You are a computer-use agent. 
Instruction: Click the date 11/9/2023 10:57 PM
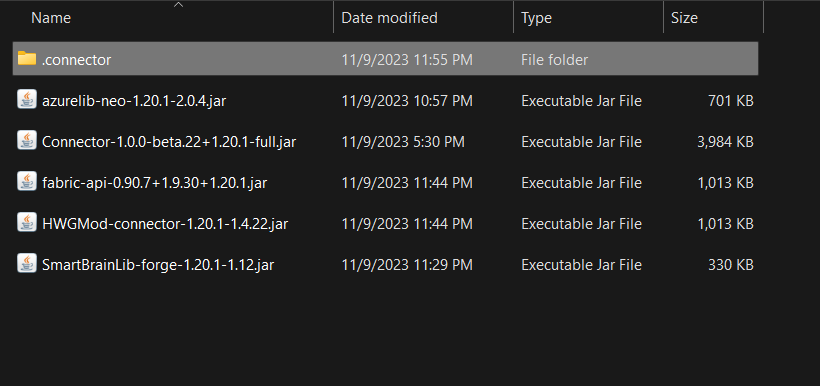[x=407, y=101]
